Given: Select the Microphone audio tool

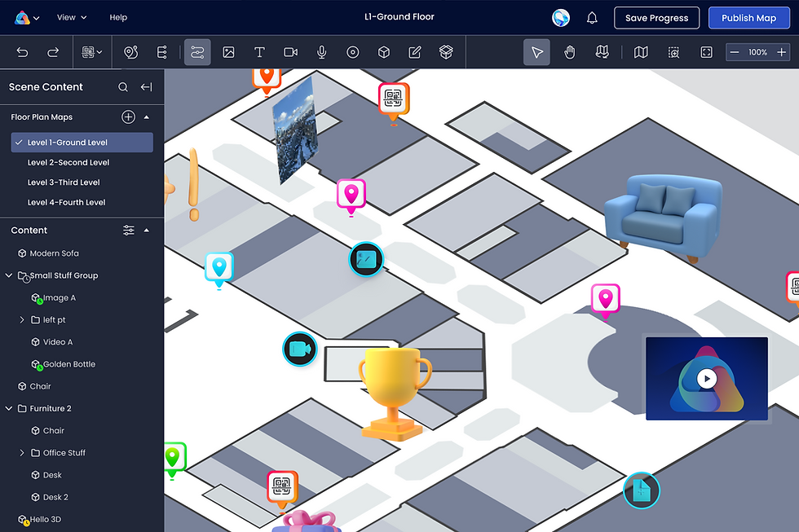Looking at the screenshot, I should pos(321,52).
